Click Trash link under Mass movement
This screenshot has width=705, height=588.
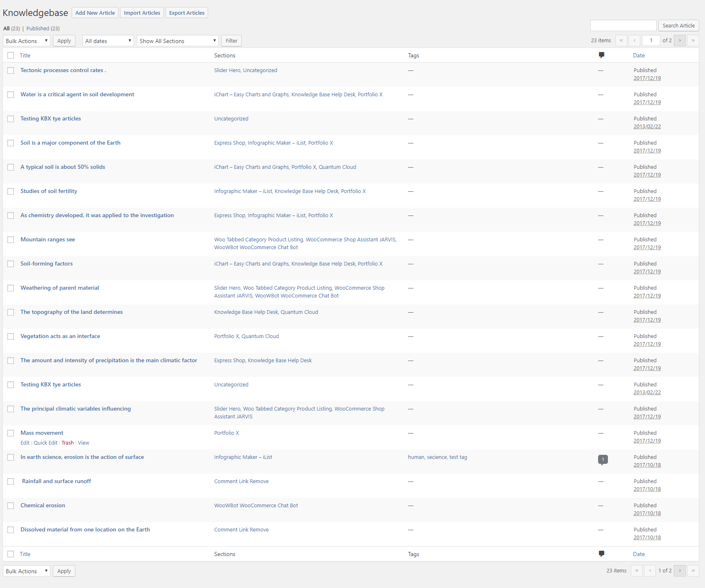68,443
